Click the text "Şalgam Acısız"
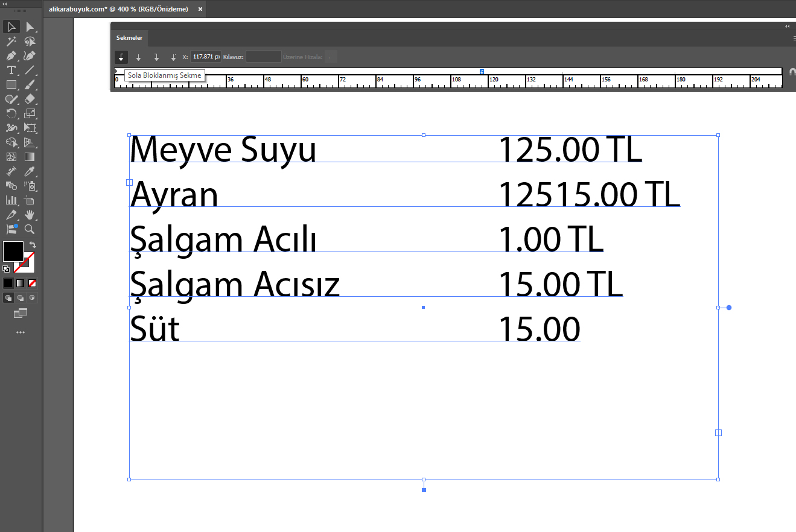This screenshot has width=796, height=532. pyautogui.click(x=235, y=285)
